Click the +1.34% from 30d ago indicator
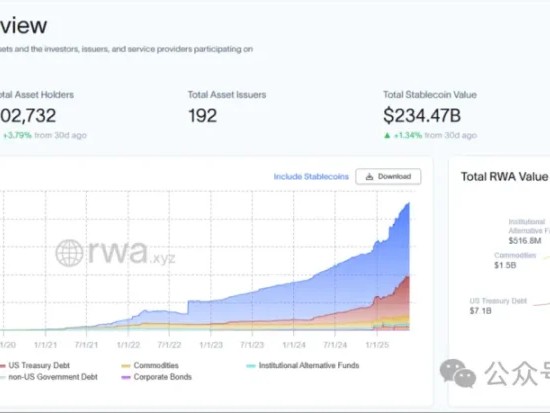This screenshot has width=550, height=413. pos(430,135)
